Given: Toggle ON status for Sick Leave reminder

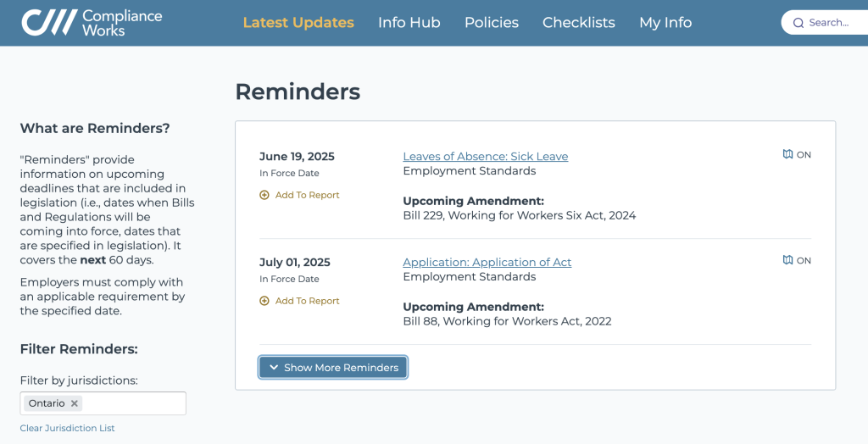Looking at the screenshot, I should 804,155.
